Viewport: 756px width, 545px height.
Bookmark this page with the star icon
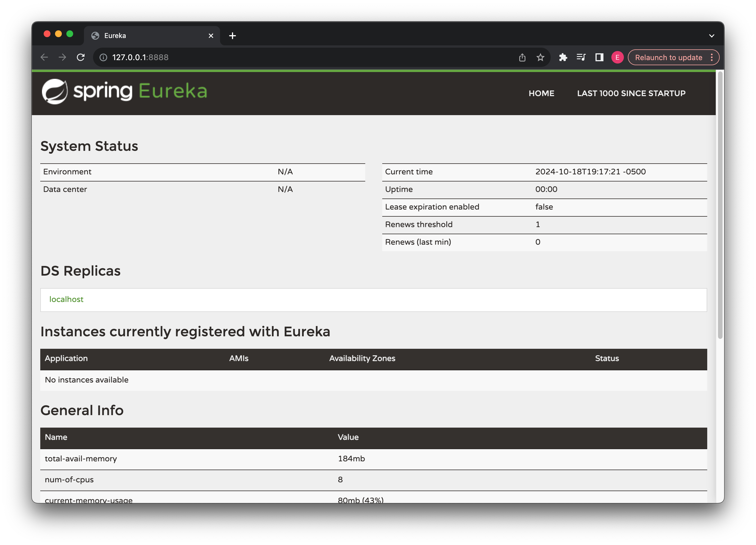click(540, 57)
